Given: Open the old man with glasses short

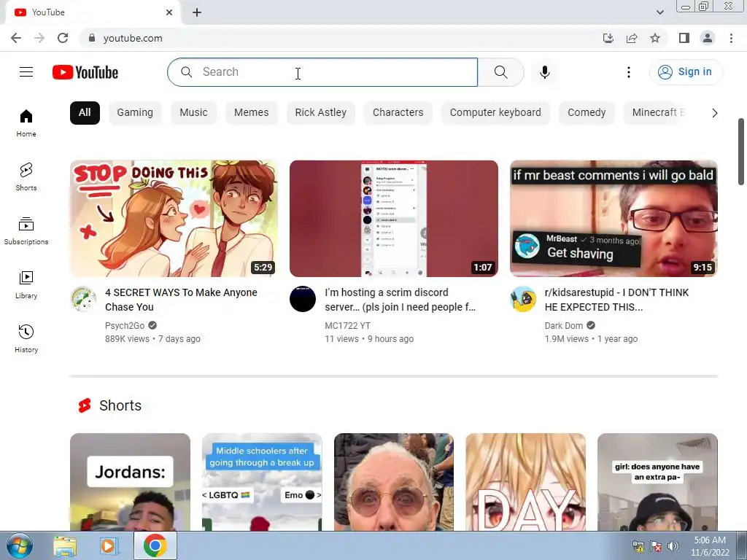Looking at the screenshot, I should (394, 482).
